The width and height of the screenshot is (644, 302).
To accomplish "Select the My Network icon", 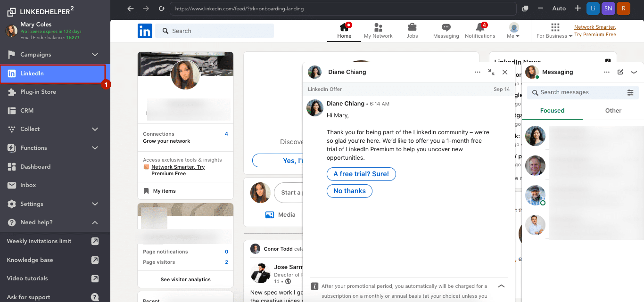I will click(378, 29).
